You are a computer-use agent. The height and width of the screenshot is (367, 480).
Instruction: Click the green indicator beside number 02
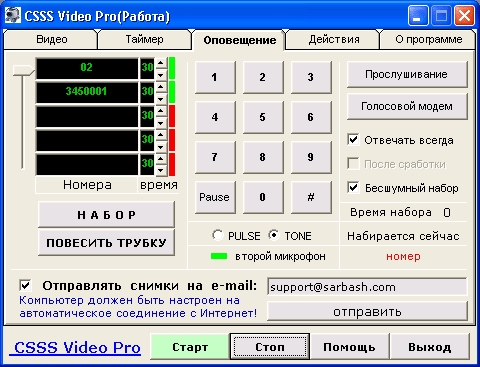(x=172, y=68)
